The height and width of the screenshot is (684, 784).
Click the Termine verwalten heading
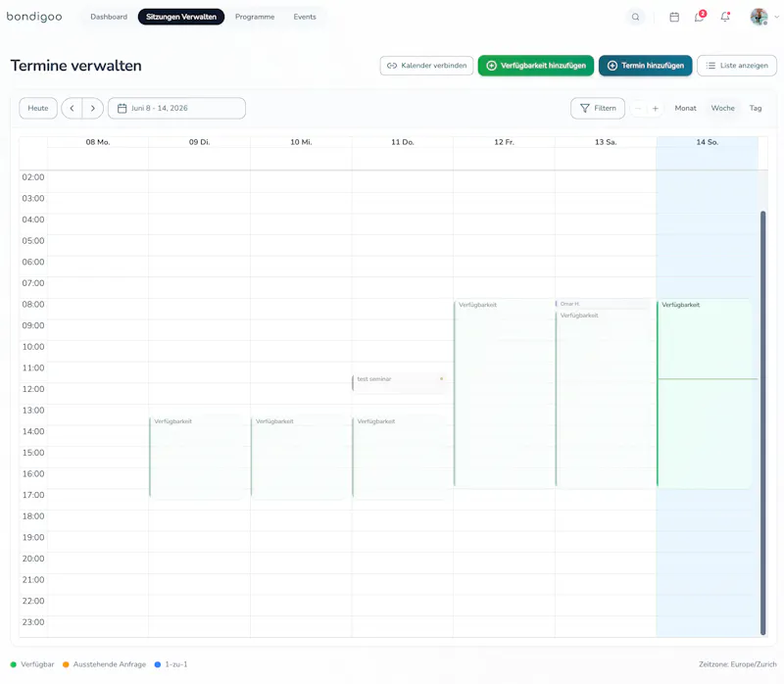coord(76,66)
